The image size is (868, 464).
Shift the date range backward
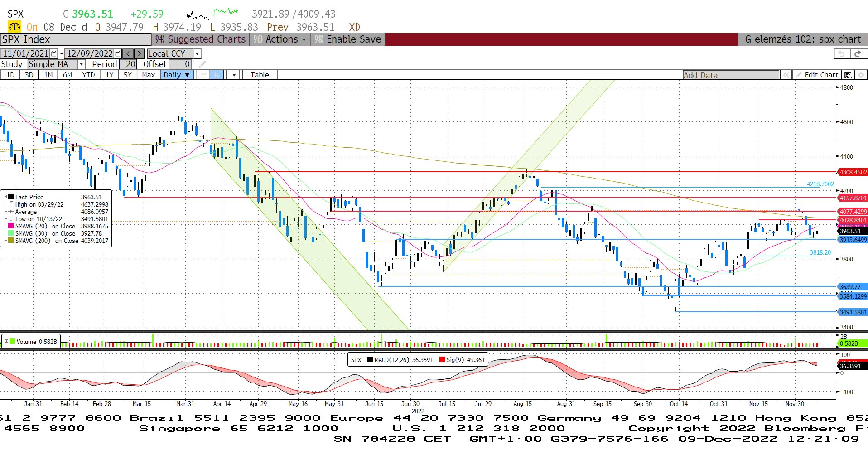[128, 54]
